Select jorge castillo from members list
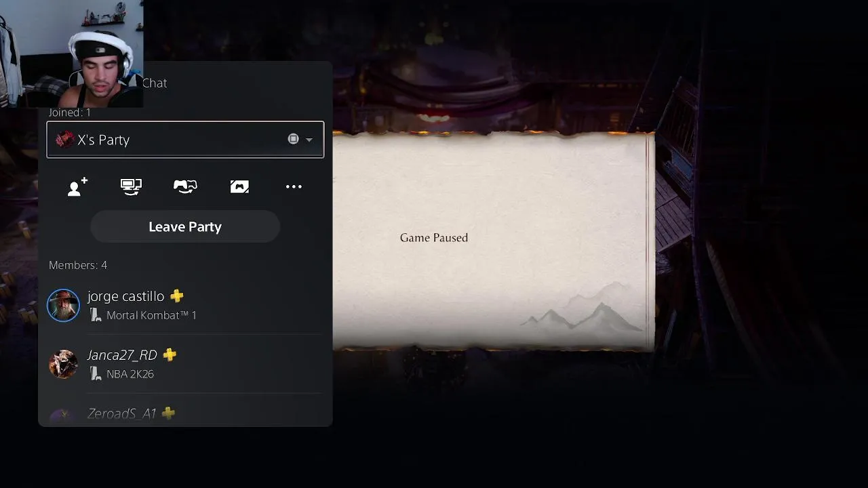 click(x=185, y=305)
